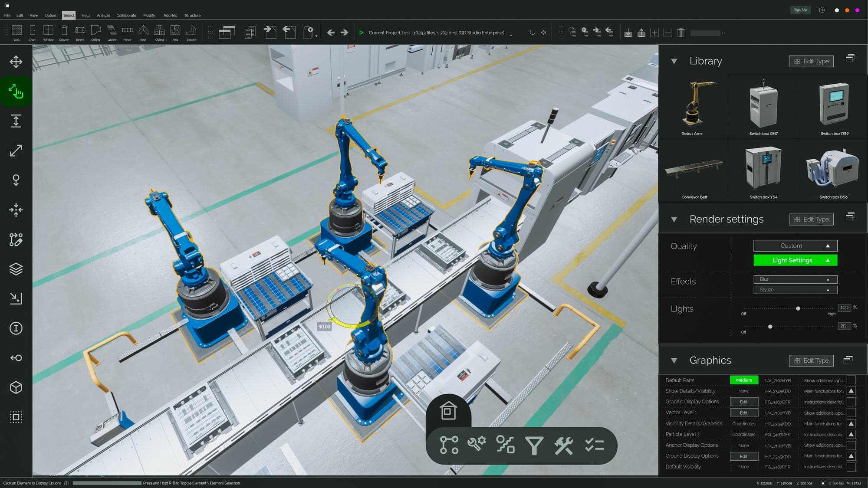The image size is (868, 488).
Task: Tick the checkbox in Default Visibility row
Action: click(851, 467)
